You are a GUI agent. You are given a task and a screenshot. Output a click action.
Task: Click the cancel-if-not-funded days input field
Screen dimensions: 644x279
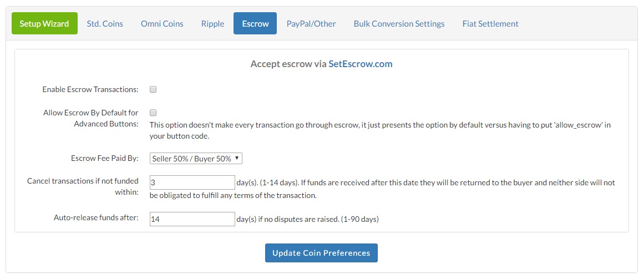(x=192, y=182)
